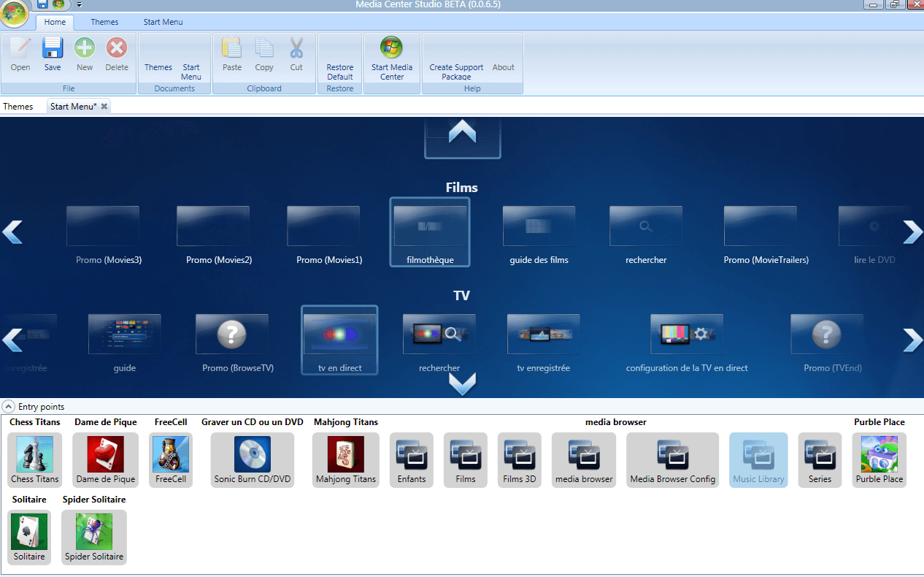Select the Sonic Burn CD/DVD entry point
924x577 pixels.
pos(253,460)
